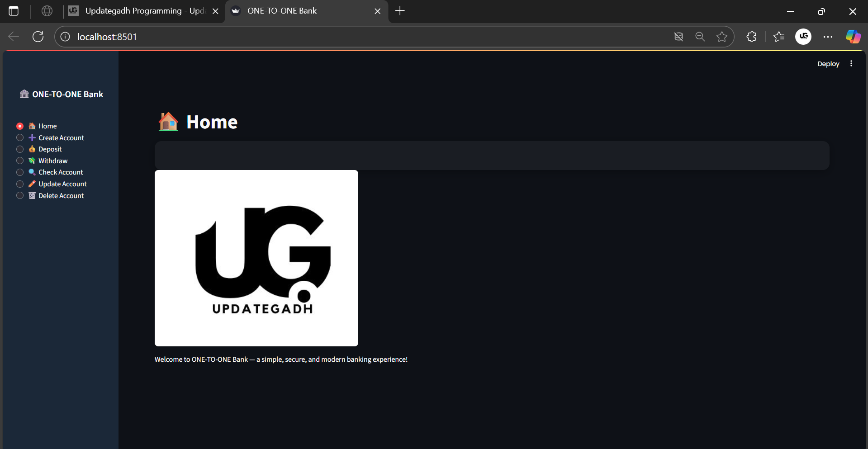Open the favorites list icon
Viewport: 868px width, 449px height.
pyautogui.click(x=779, y=37)
